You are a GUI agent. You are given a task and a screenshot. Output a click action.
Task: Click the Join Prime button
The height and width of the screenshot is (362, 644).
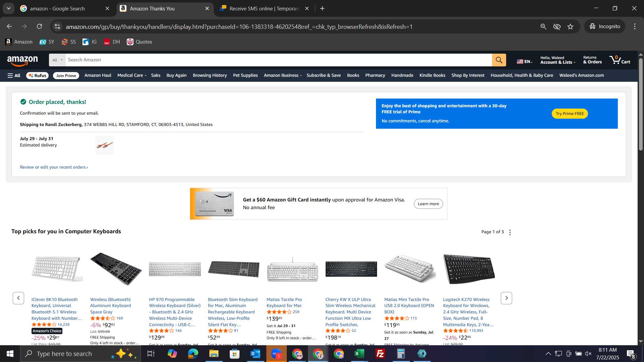tap(66, 76)
